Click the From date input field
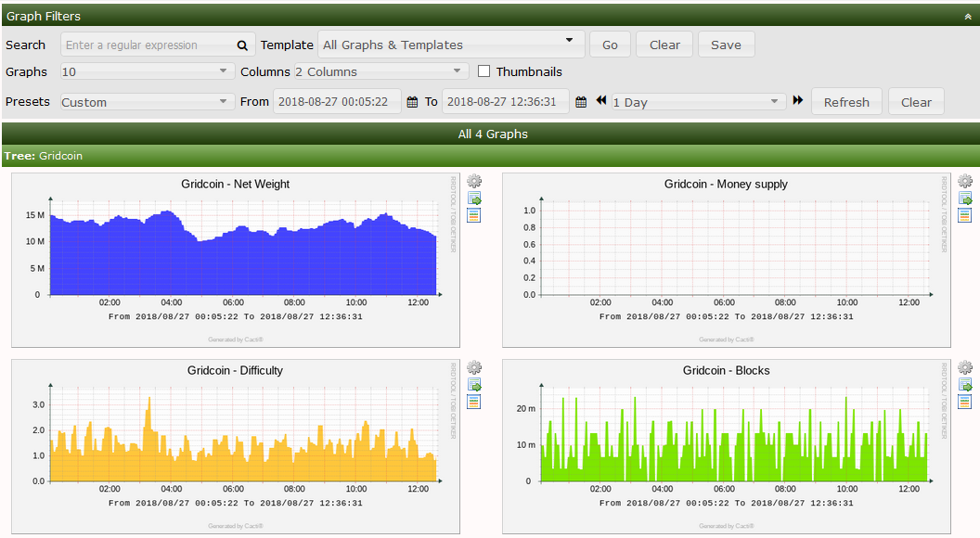980x538 pixels. coord(337,101)
